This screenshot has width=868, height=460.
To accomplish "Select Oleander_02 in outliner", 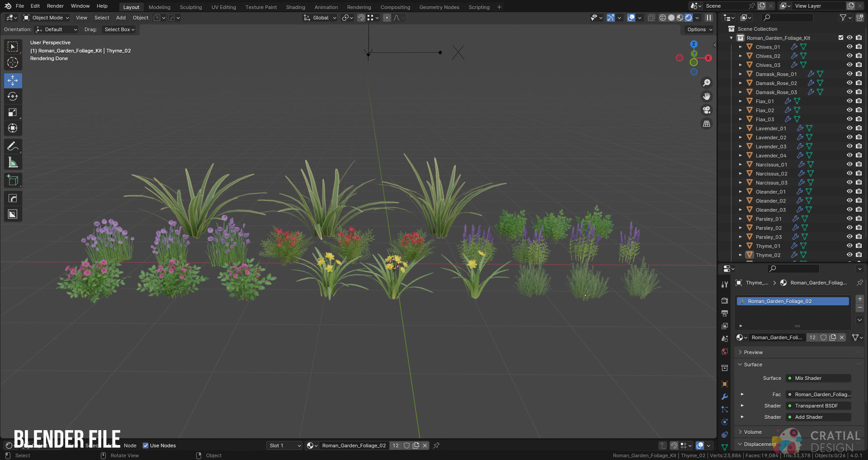I will tap(770, 200).
